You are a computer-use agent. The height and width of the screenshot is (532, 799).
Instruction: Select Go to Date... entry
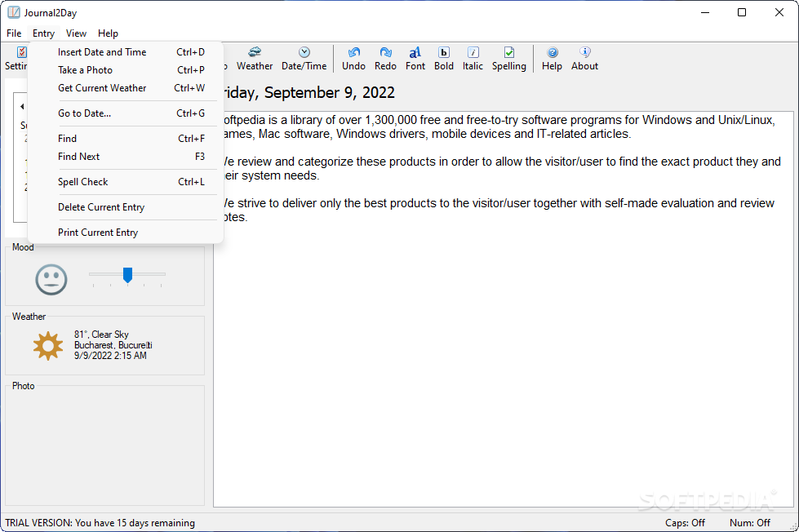126,113
